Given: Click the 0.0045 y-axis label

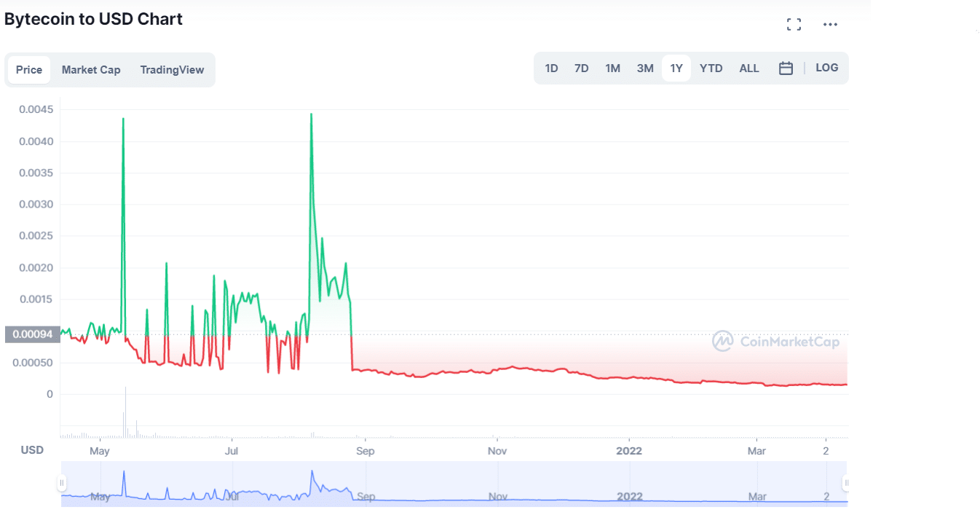Looking at the screenshot, I should pyautogui.click(x=37, y=110).
